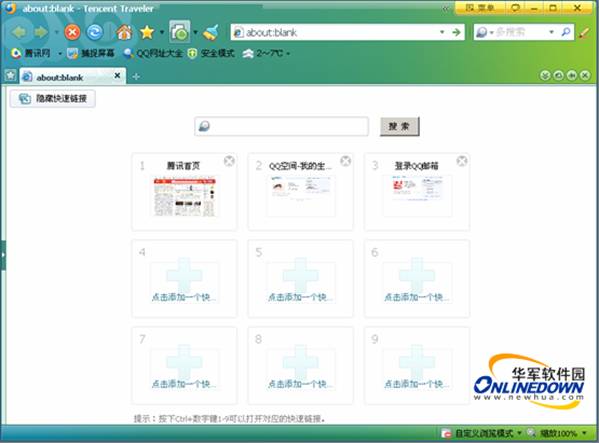Remove the QQ空间 quick link

click(346, 161)
